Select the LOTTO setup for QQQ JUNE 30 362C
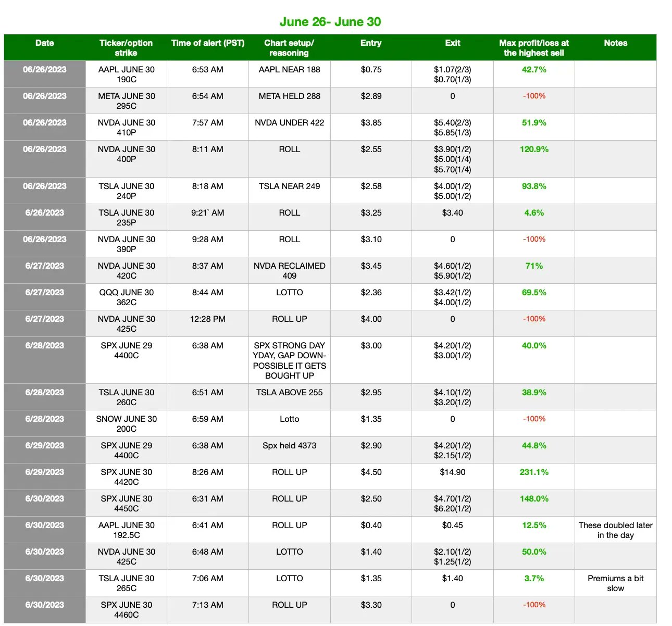This screenshot has width=672, height=626. [289, 292]
